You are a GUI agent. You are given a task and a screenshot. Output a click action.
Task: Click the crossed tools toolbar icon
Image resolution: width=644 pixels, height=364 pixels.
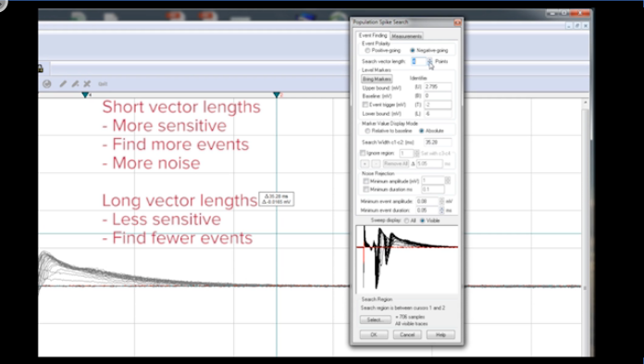pos(87,84)
